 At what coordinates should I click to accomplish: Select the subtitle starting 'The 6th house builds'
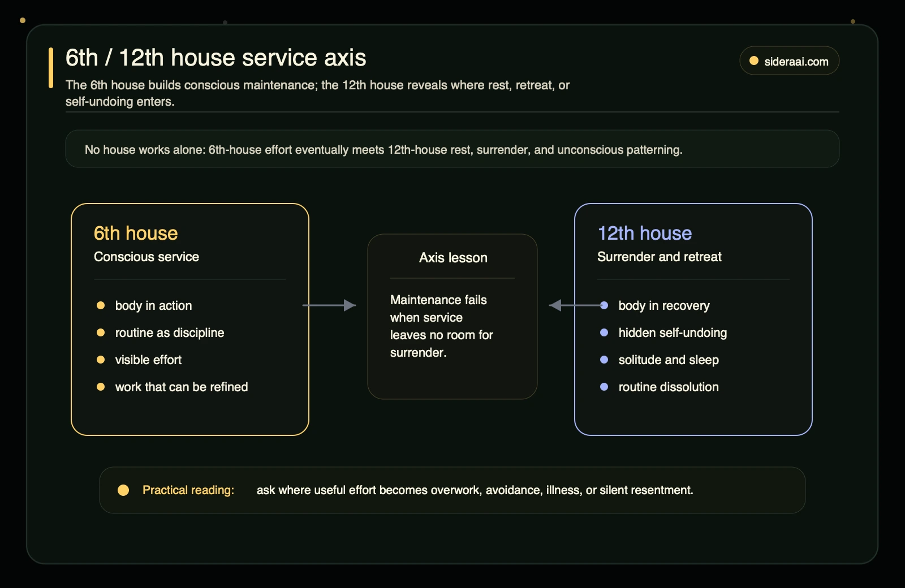point(317,93)
